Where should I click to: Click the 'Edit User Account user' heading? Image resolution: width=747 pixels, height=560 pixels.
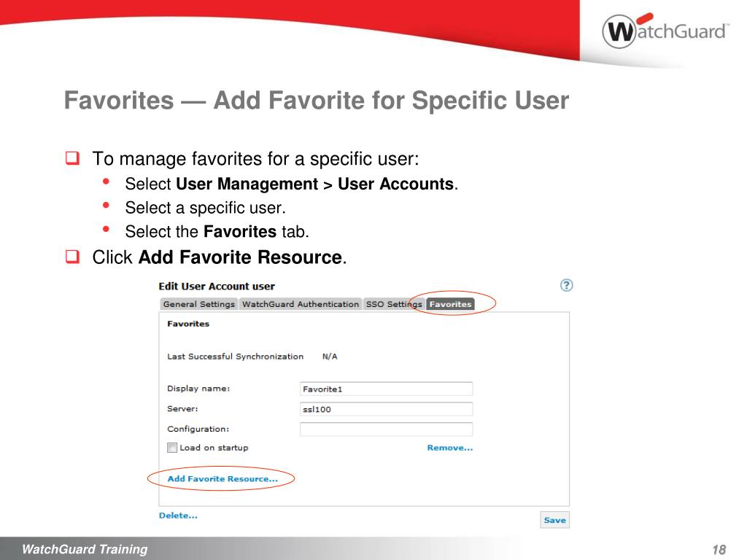click(x=216, y=286)
